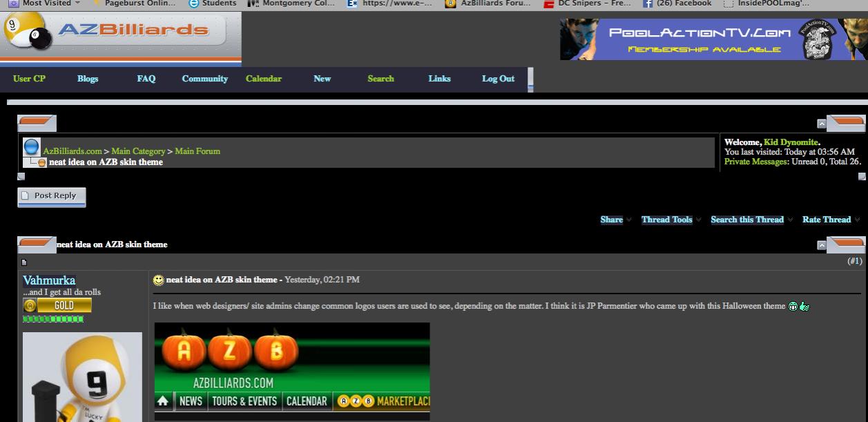Go to AzBilliards.com breadcrumb link
This screenshot has width=868, height=422.
(73, 151)
